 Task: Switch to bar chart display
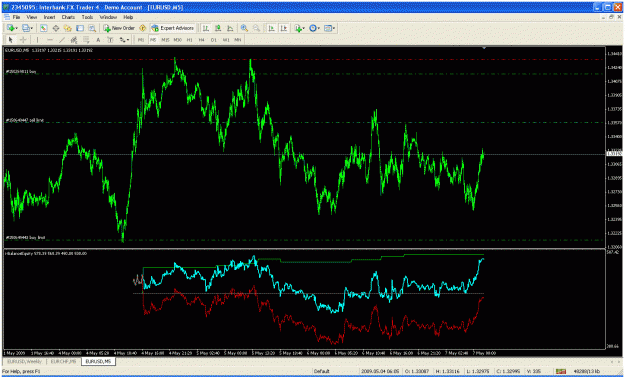click(205, 28)
